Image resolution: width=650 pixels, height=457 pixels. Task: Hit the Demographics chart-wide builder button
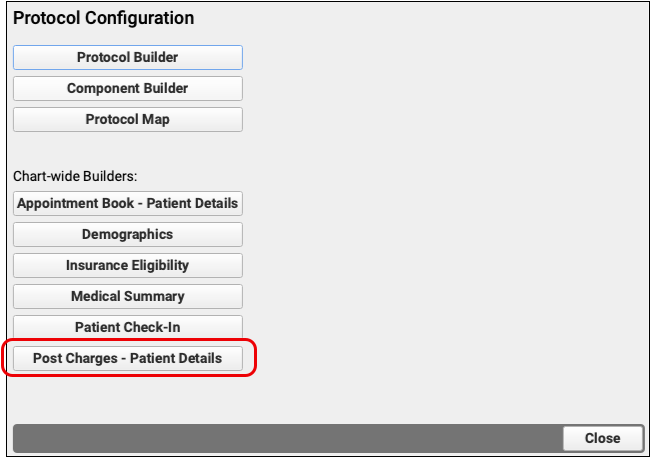click(127, 234)
